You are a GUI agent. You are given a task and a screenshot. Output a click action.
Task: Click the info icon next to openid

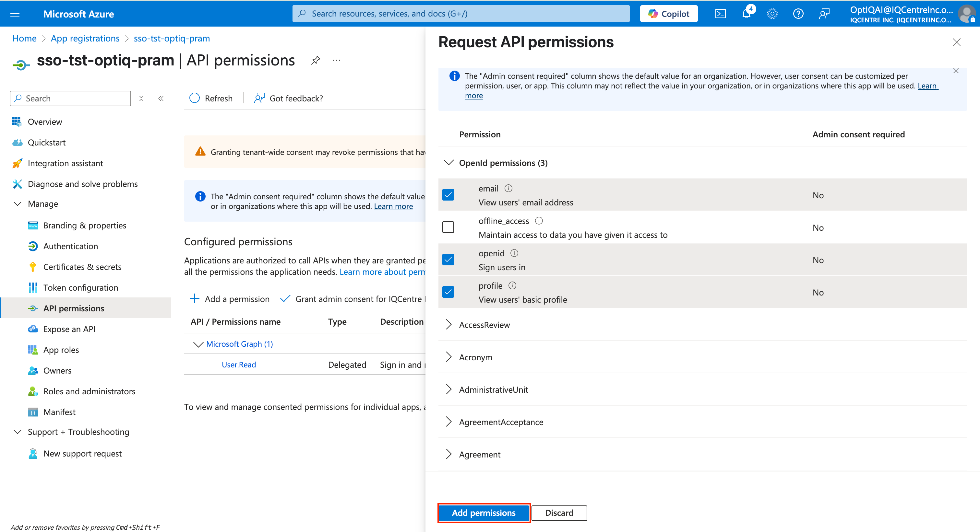coord(514,253)
